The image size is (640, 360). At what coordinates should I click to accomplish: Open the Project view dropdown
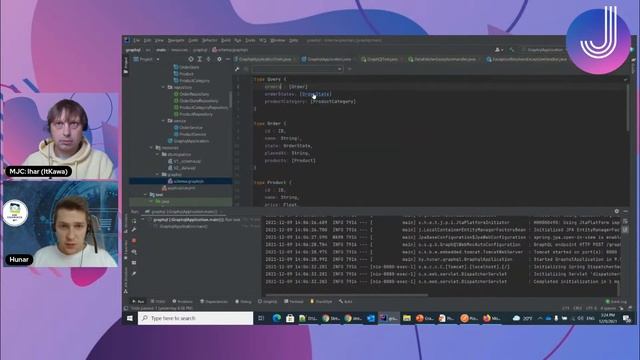tap(146, 59)
